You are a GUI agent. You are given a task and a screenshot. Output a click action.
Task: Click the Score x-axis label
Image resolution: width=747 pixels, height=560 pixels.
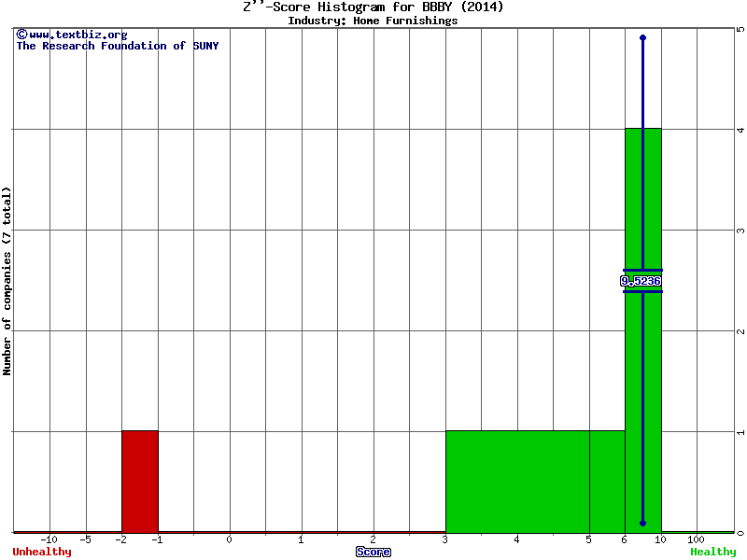[x=373, y=552]
